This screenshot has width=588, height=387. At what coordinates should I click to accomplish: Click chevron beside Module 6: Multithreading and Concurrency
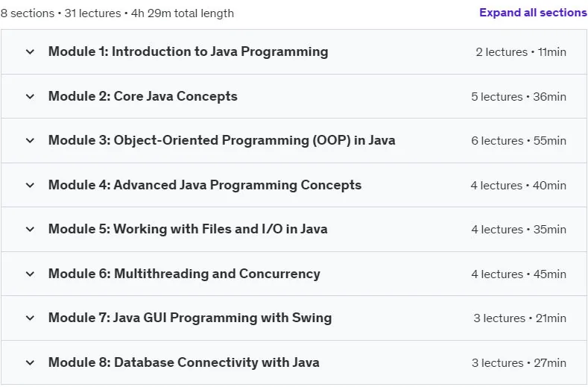click(x=30, y=274)
